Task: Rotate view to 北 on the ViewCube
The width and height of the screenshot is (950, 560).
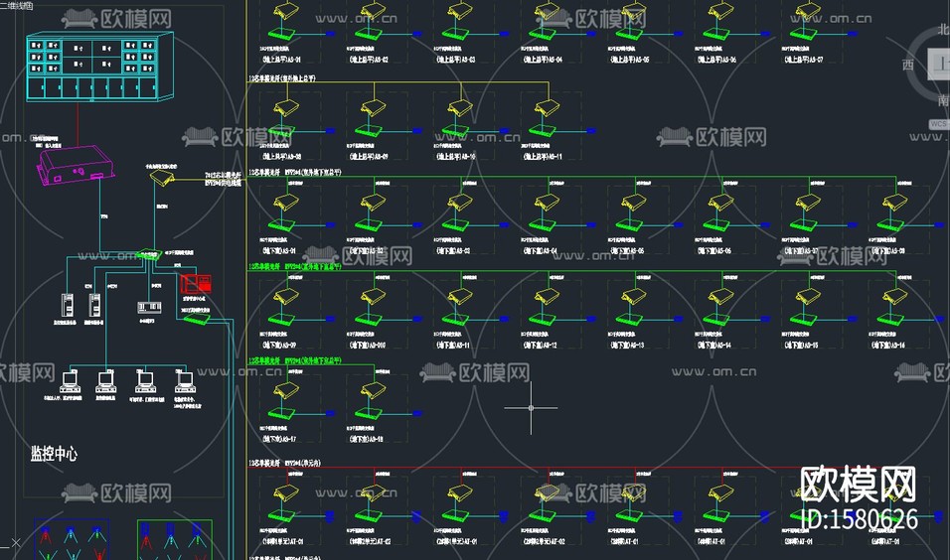Action: coord(943,29)
